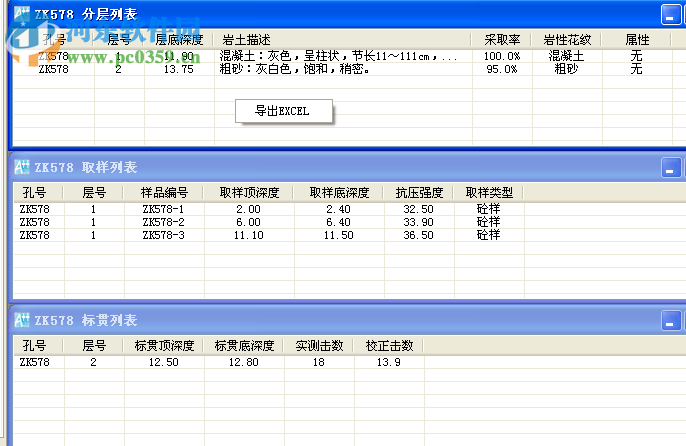The image size is (686, 446).
Task: Click the app icon of ZK578 取样列表 window
Action: pyautogui.click(x=22, y=167)
